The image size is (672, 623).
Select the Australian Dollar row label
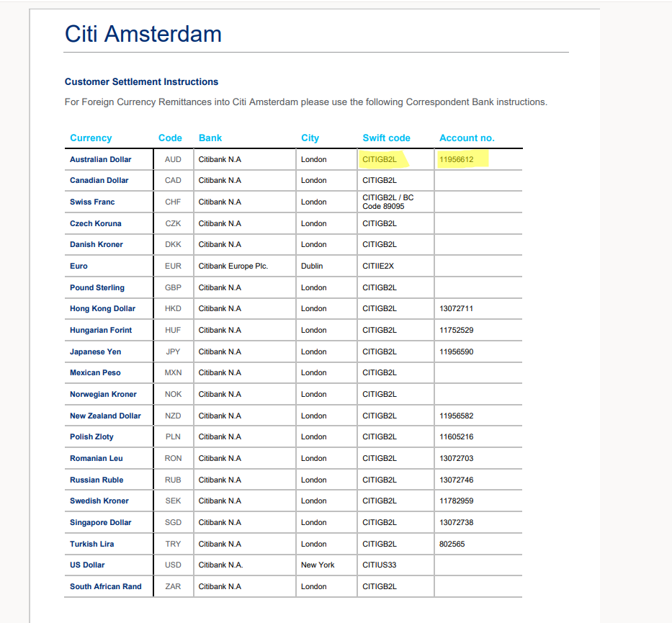point(100,159)
